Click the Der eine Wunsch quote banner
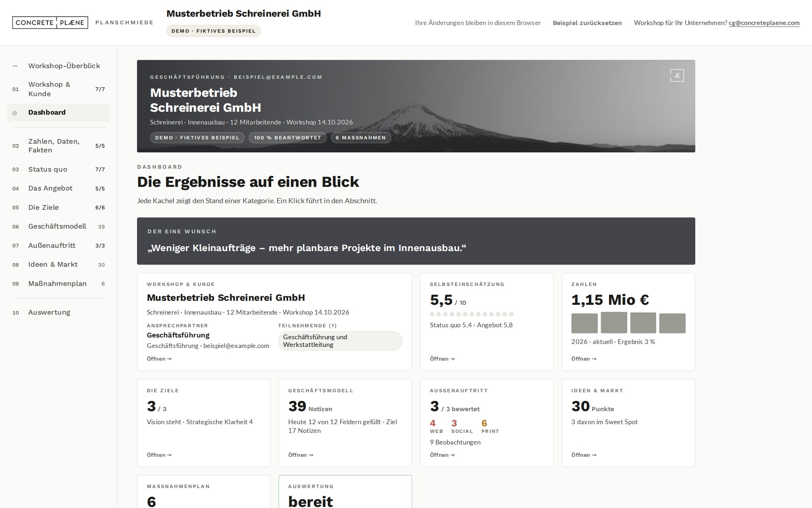 click(x=416, y=241)
